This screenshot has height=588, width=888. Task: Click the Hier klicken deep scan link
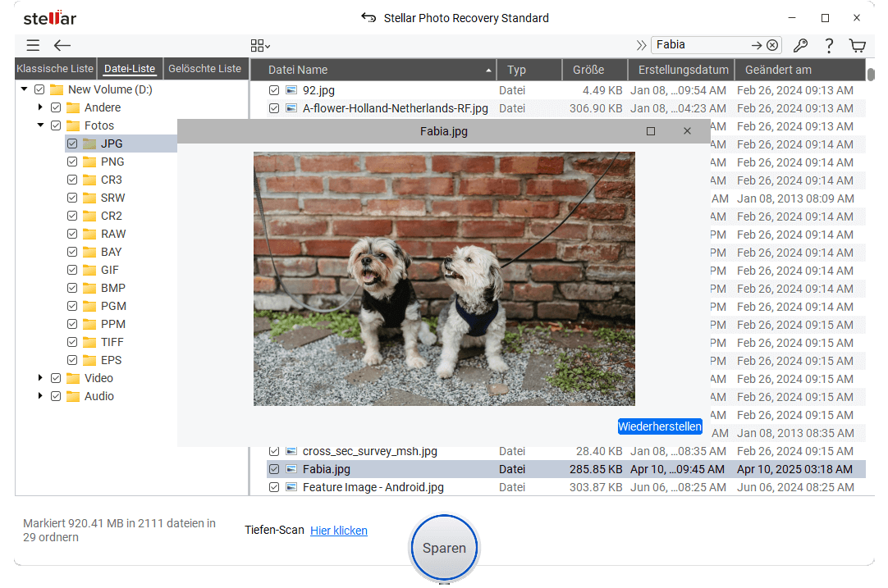click(338, 531)
